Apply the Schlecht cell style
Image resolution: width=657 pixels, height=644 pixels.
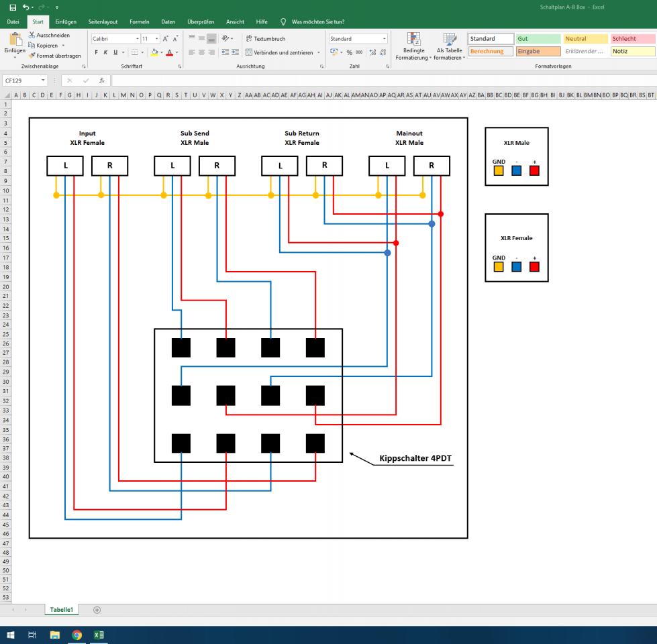click(x=633, y=39)
